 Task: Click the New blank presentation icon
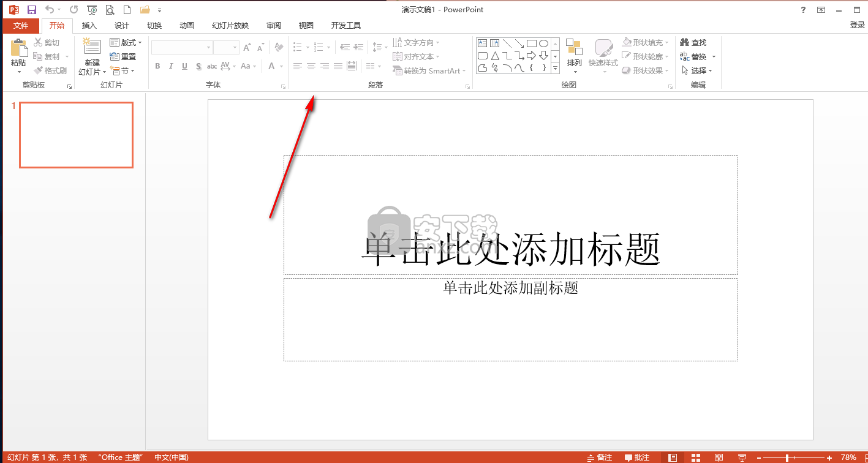[x=127, y=10]
